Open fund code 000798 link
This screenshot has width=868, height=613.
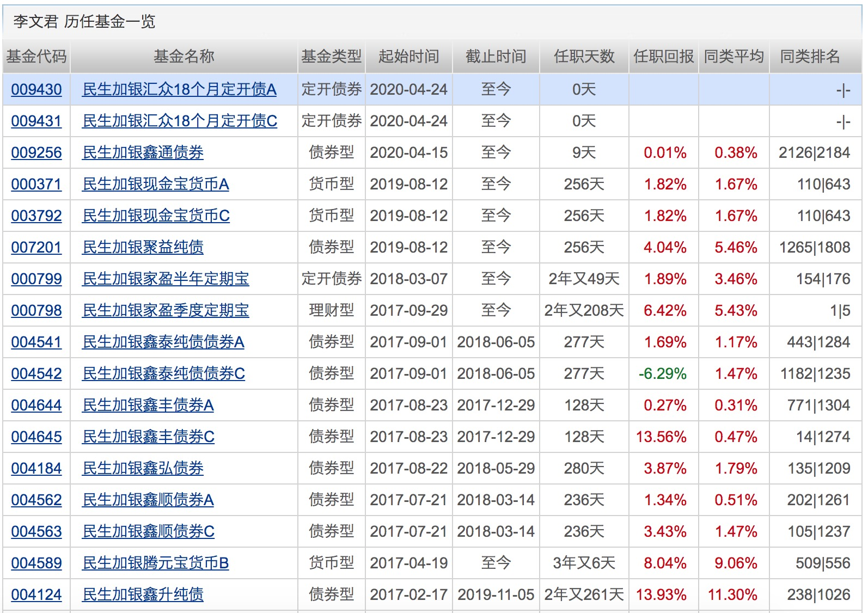click(36, 310)
